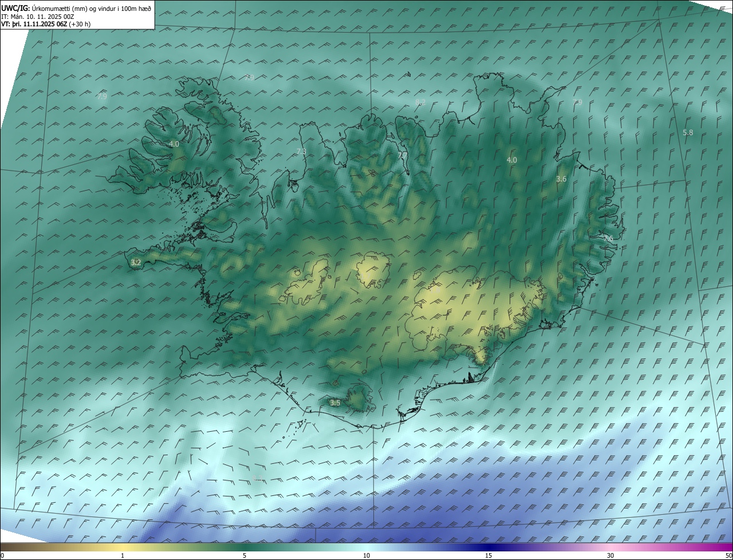
Task: Click the pink colorbar section above 30
Action: pyautogui.click(x=610, y=547)
